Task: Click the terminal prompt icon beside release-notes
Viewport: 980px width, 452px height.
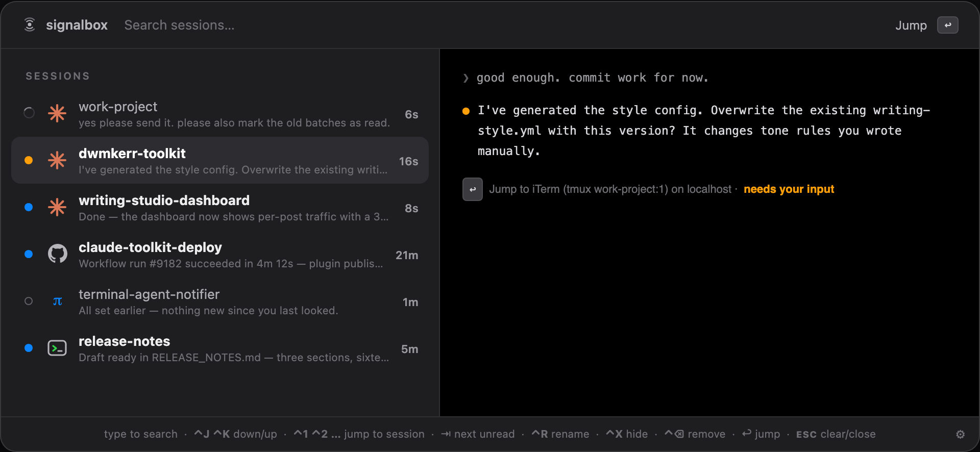Action: click(57, 348)
